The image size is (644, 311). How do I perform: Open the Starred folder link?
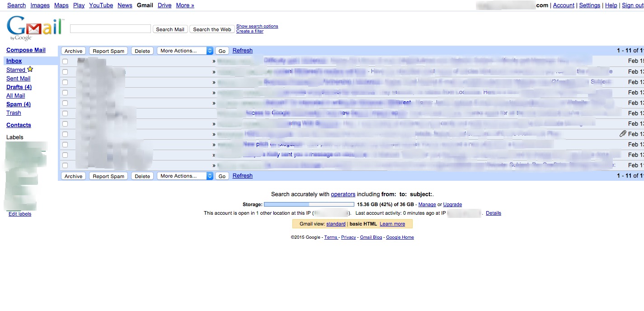point(16,70)
